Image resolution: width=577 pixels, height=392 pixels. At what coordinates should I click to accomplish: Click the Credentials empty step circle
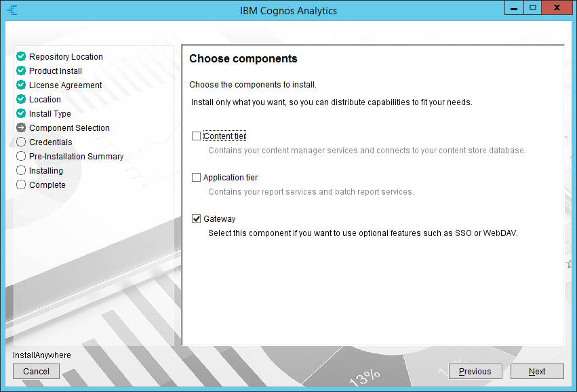(x=21, y=142)
